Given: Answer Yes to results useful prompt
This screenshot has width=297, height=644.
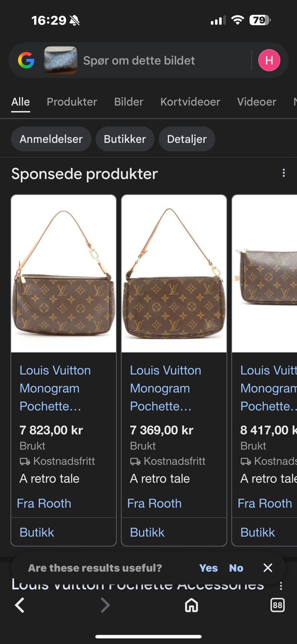Looking at the screenshot, I should coord(208,568).
